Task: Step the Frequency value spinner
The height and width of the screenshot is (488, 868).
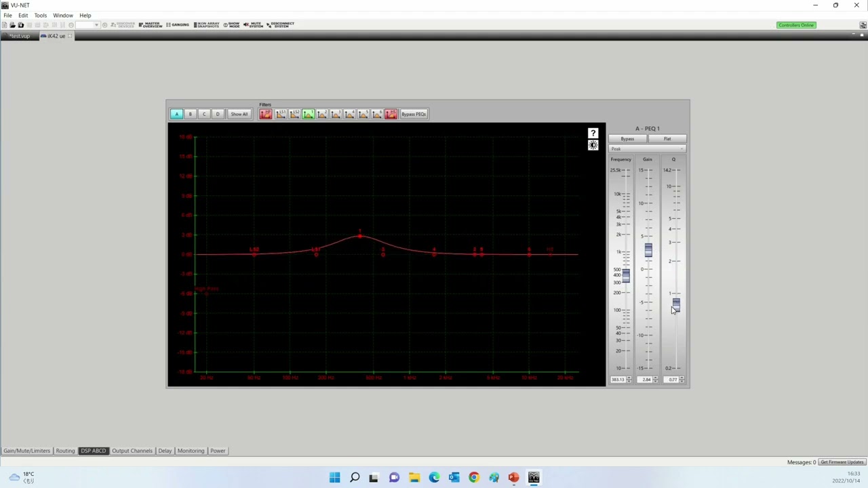Action: (629, 380)
